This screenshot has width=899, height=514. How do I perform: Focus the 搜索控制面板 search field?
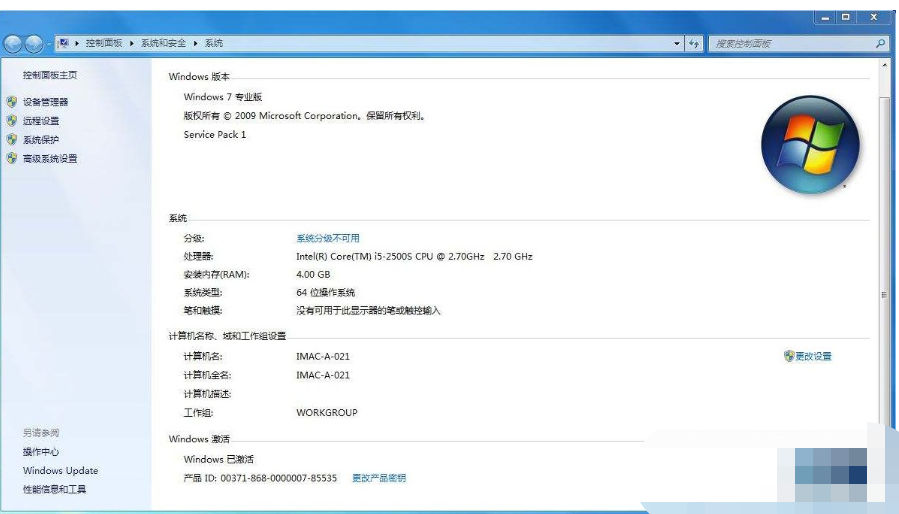point(790,44)
